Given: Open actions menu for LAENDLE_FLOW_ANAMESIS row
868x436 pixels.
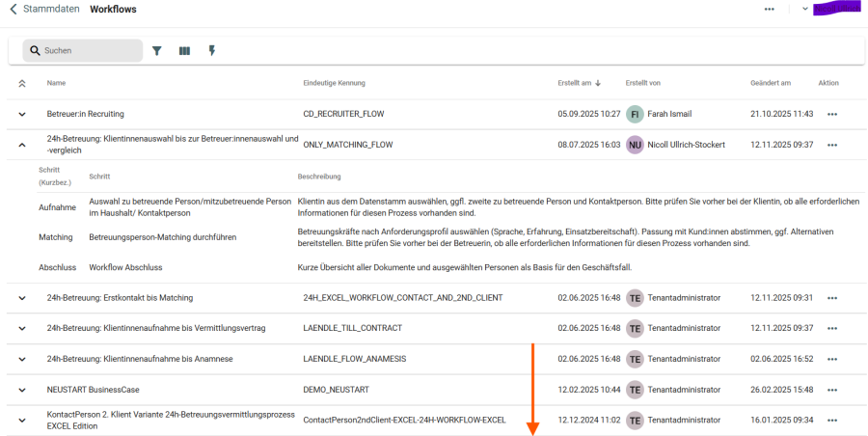Looking at the screenshot, I should [832, 359].
